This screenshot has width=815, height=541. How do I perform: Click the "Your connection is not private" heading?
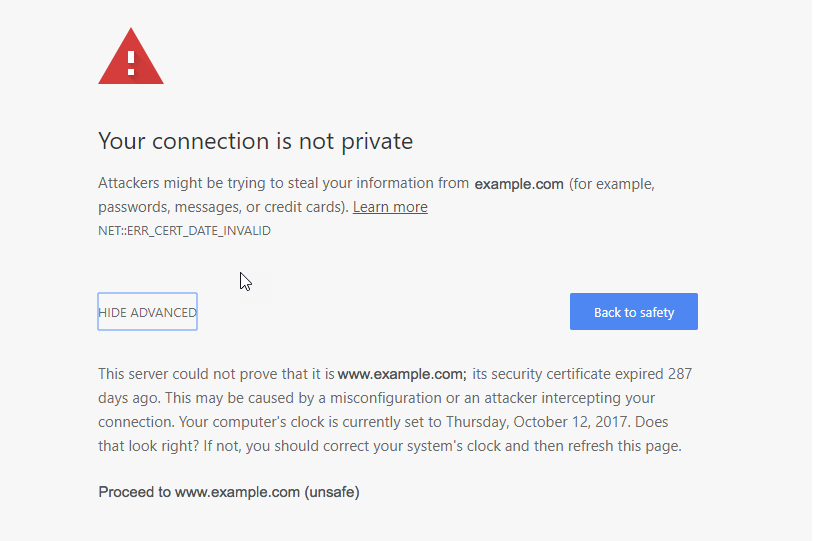point(255,141)
